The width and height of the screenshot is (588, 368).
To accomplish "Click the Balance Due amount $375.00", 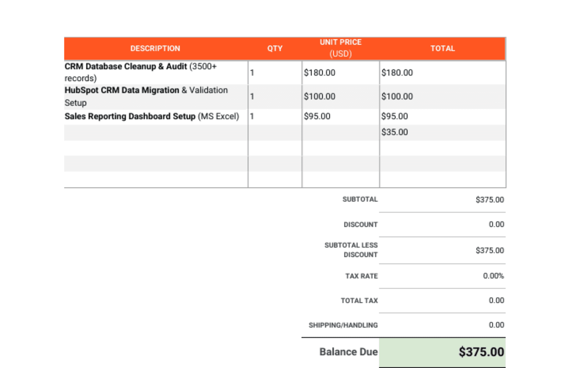I will pyautogui.click(x=481, y=352).
